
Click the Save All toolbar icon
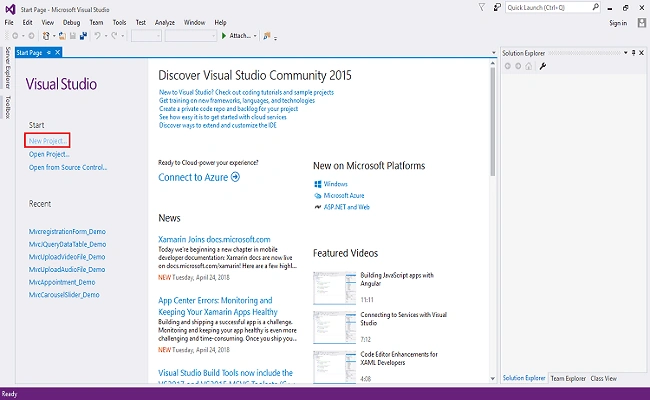point(83,36)
